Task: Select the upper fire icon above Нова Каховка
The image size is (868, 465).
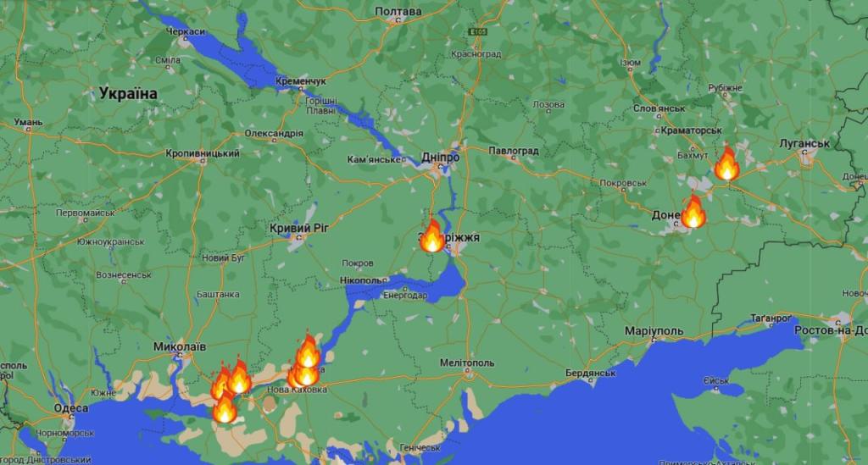Action: click(308, 351)
